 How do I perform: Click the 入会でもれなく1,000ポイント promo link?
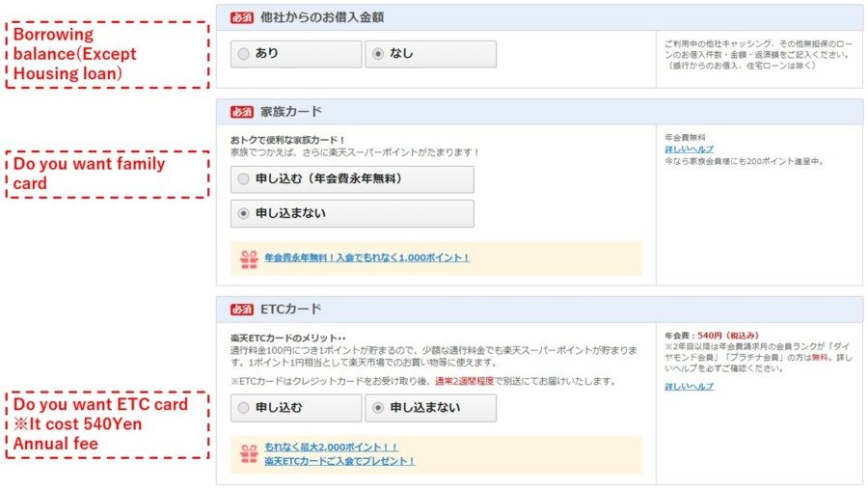366,258
